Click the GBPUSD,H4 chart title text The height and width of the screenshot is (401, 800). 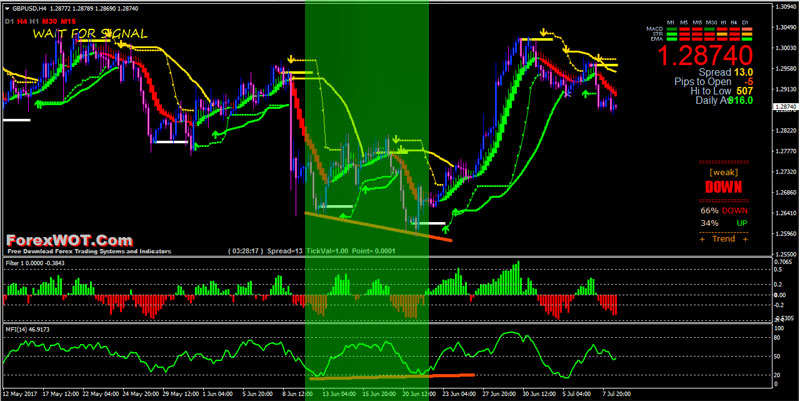(x=28, y=8)
